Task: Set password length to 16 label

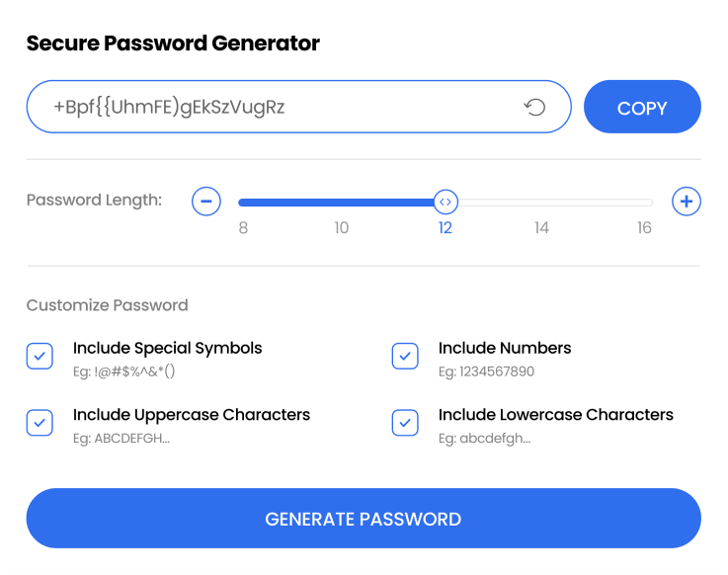Action: 644,228
